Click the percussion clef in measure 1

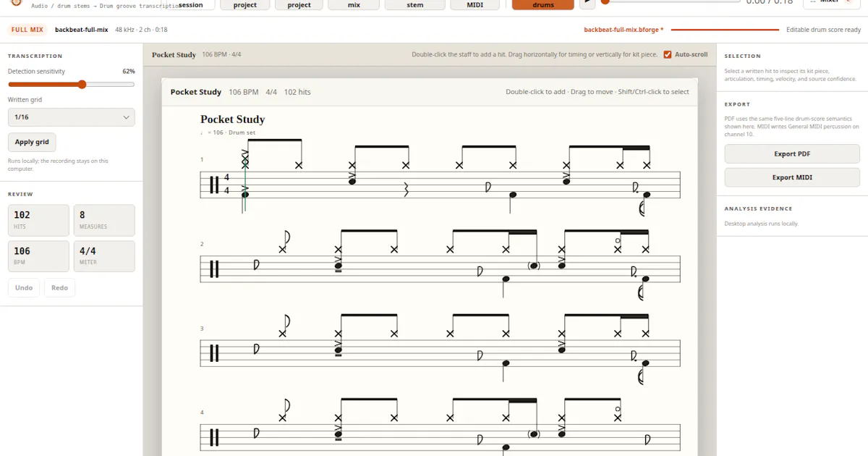click(214, 184)
